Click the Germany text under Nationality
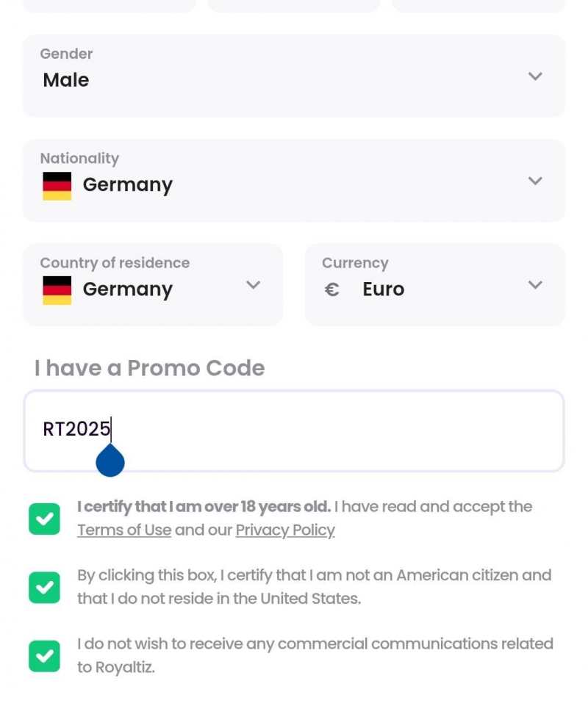Viewport: 588px width, 703px height. coord(127,185)
